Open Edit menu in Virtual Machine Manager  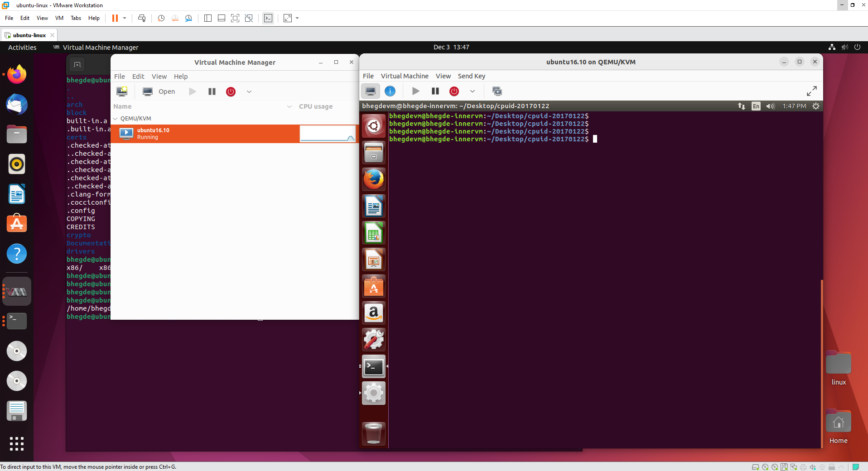pyautogui.click(x=138, y=77)
